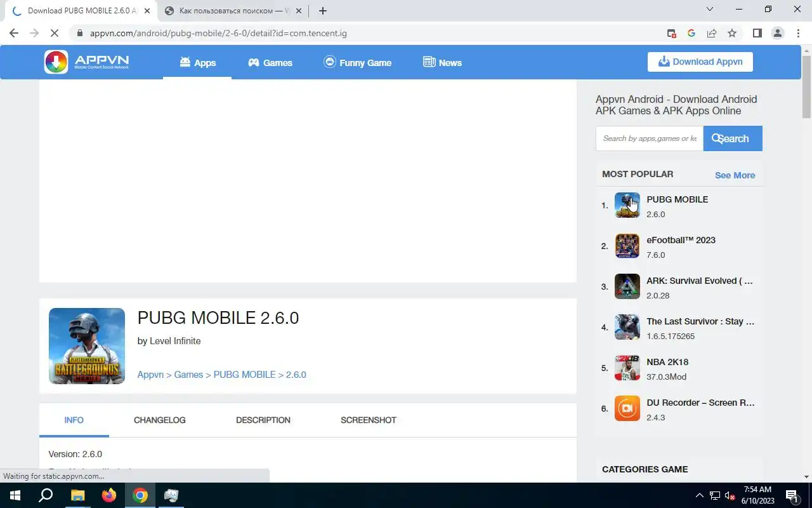Close the Download PUBG MOBILE tab
The image size is (812, 508).
pyautogui.click(x=147, y=11)
